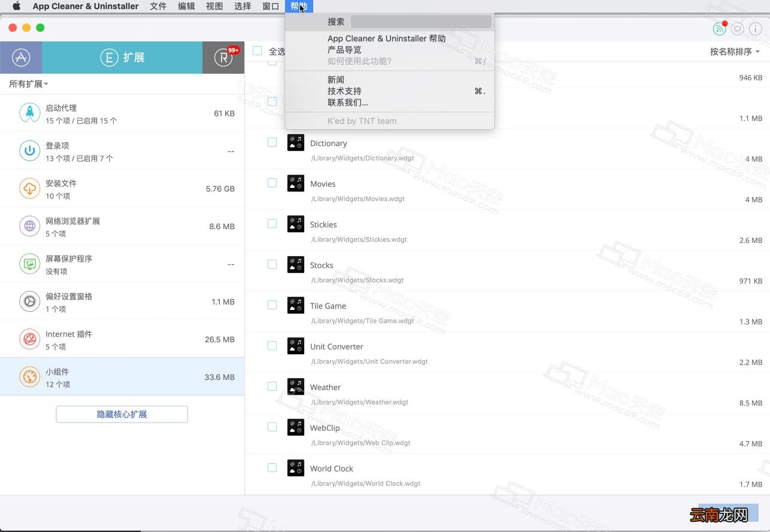
Task: Click the help menu search field
Action: 421,22
